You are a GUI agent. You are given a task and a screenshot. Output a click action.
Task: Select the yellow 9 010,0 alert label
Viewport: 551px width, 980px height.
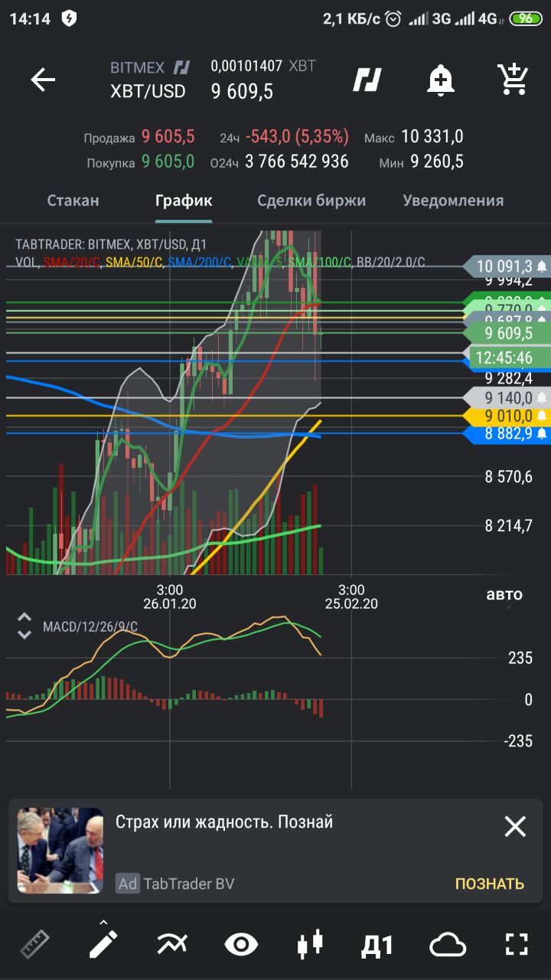coord(507,416)
